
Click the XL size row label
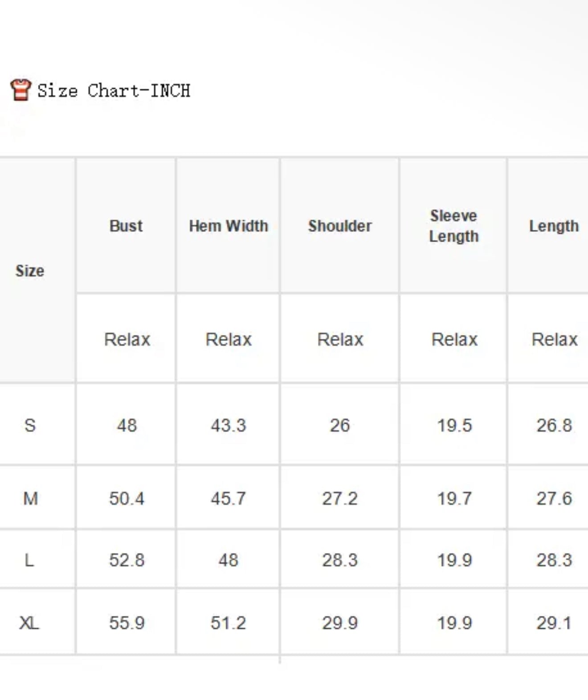tap(29, 623)
